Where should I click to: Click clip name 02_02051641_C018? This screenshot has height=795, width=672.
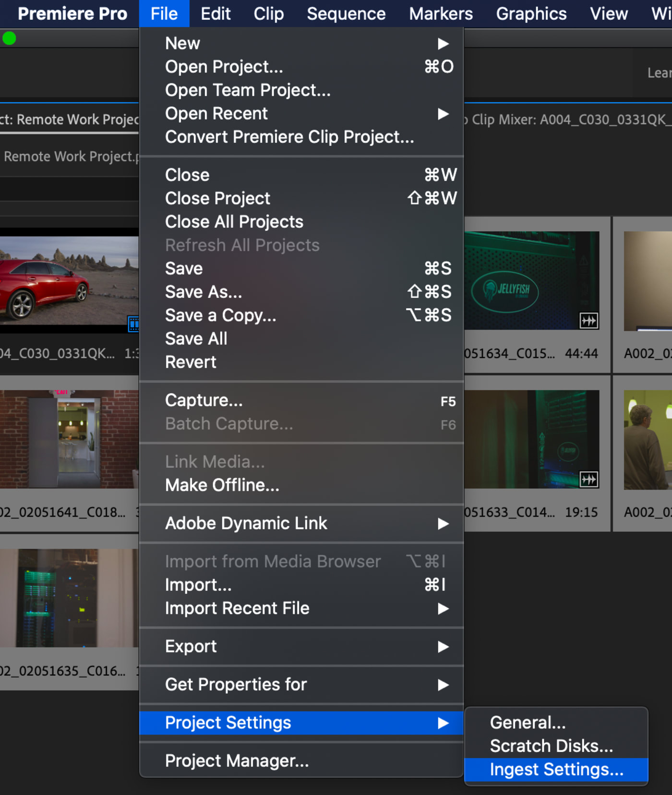[63, 512]
